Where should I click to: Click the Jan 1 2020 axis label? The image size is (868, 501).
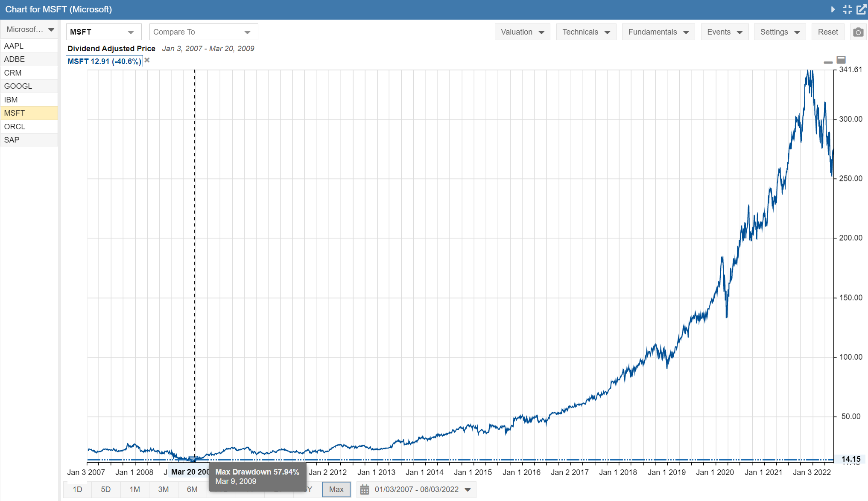pos(715,472)
